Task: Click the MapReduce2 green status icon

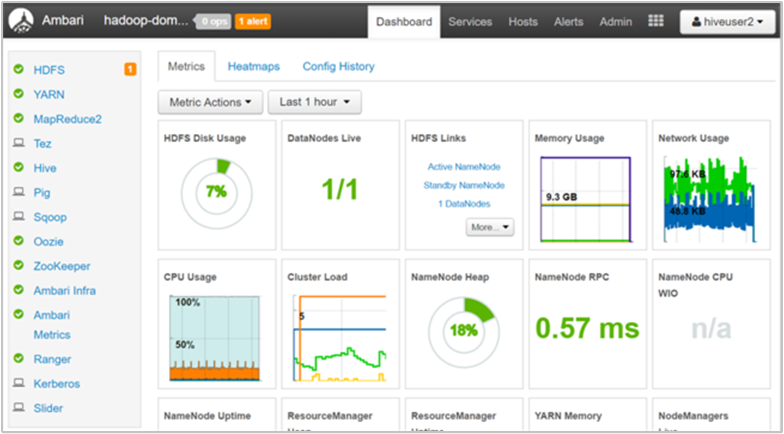Action: pyautogui.click(x=19, y=118)
